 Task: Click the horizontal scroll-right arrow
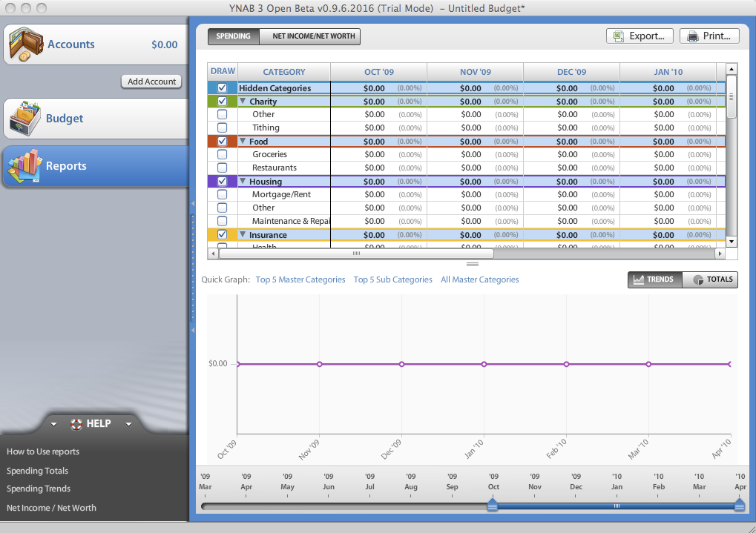pyautogui.click(x=720, y=254)
